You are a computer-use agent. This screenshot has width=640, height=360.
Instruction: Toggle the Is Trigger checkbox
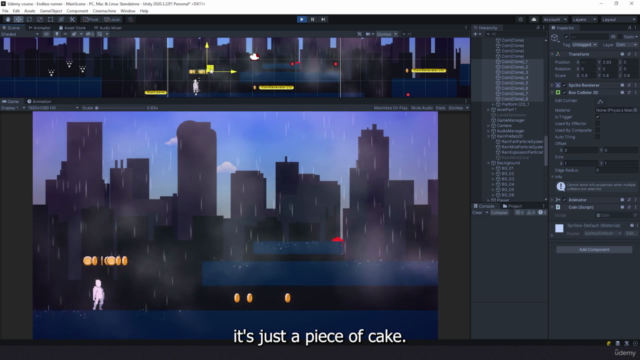598,117
